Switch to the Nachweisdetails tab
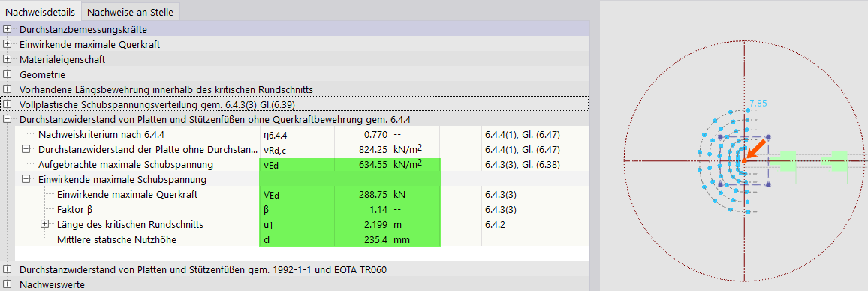The image size is (868, 291). [x=40, y=11]
